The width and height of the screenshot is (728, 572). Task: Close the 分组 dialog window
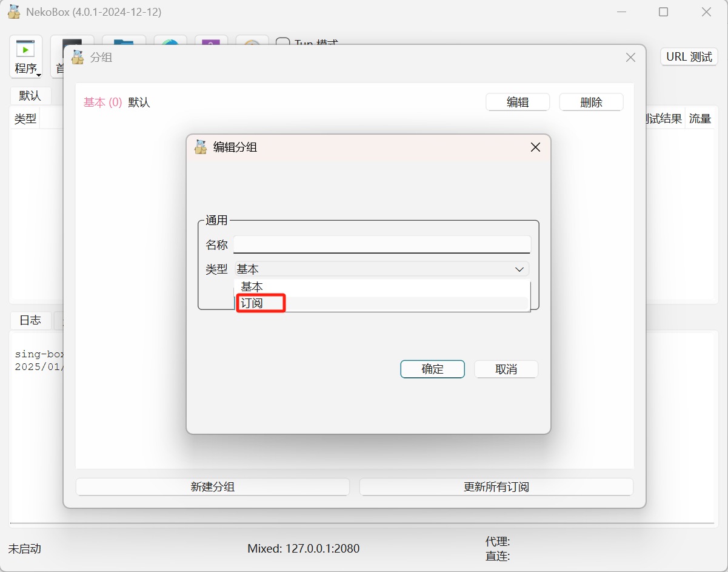630,58
